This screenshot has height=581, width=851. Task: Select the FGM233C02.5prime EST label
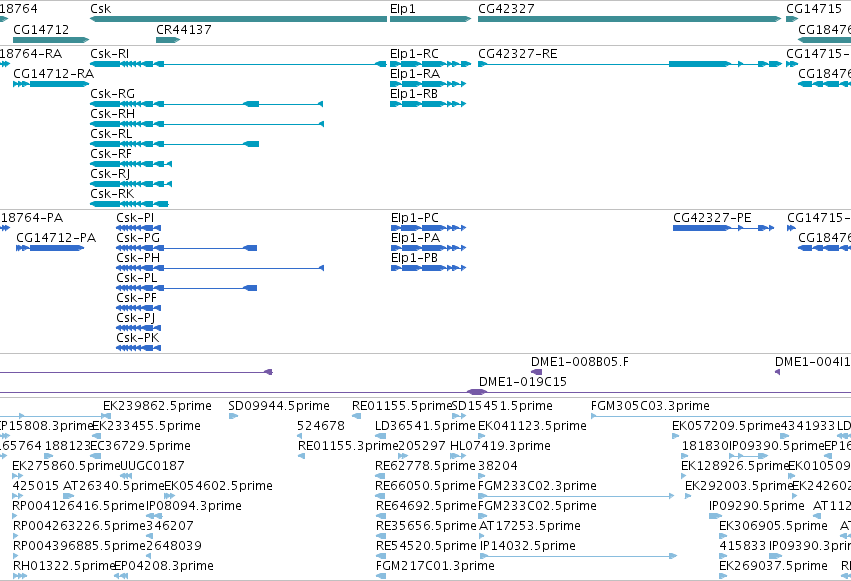coord(537,506)
